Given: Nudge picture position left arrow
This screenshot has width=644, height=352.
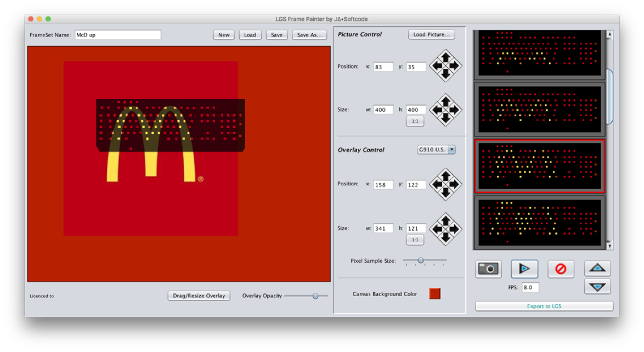Looking at the screenshot, I should click(437, 66).
